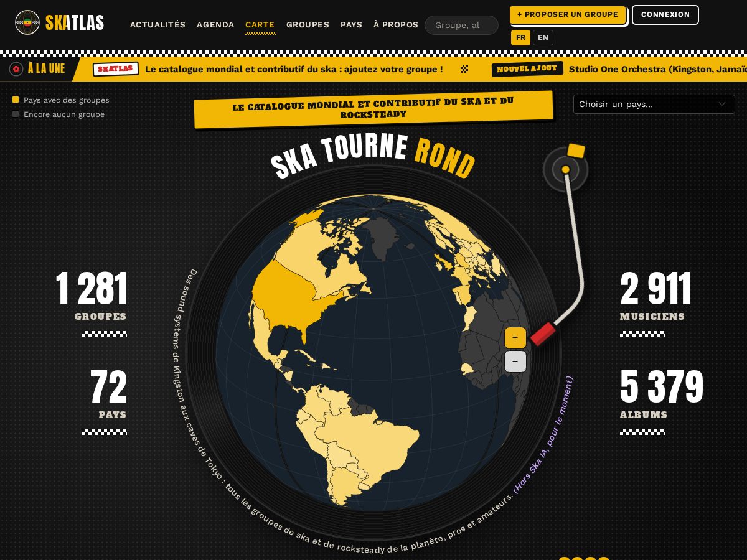Image resolution: width=747 pixels, height=560 pixels.
Task: Click the turntable tonearm pivot
Action: tap(565, 169)
